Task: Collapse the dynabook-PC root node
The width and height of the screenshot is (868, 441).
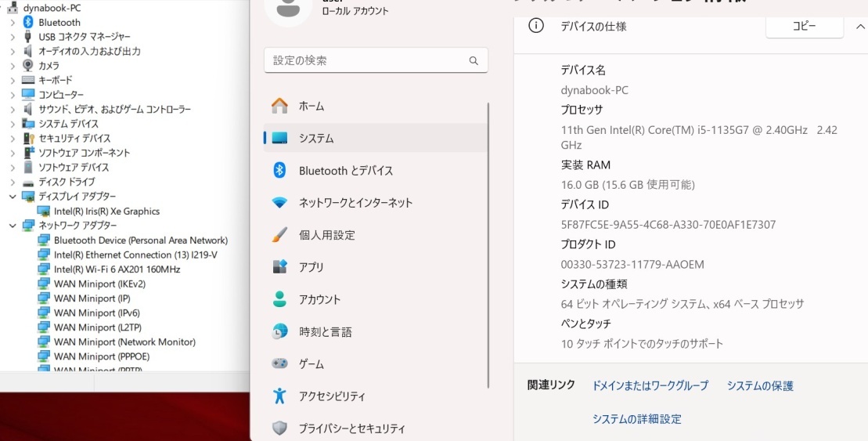Action: click(x=2, y=8)
